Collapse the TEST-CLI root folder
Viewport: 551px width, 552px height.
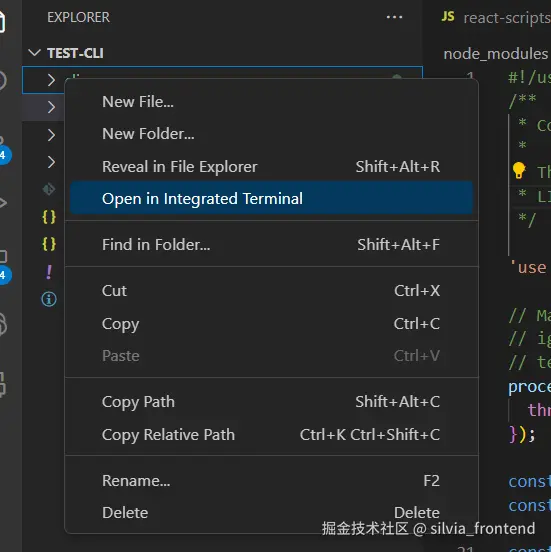[35, 53]
